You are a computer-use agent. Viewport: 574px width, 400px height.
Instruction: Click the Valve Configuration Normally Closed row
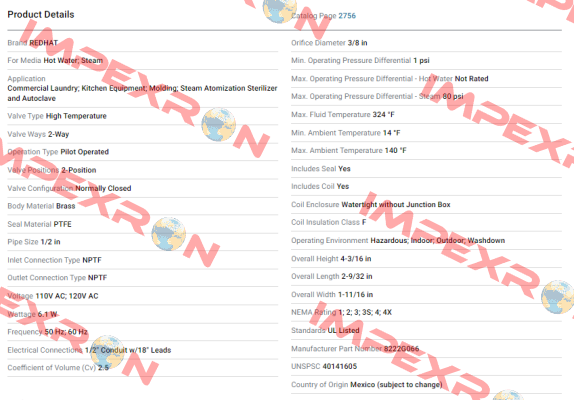pyautogui.click(x=143, y=188)
